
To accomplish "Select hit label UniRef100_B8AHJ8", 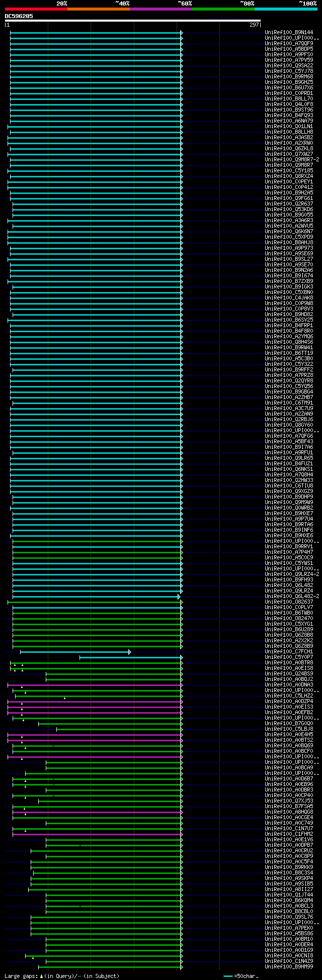I will (289, 243).
